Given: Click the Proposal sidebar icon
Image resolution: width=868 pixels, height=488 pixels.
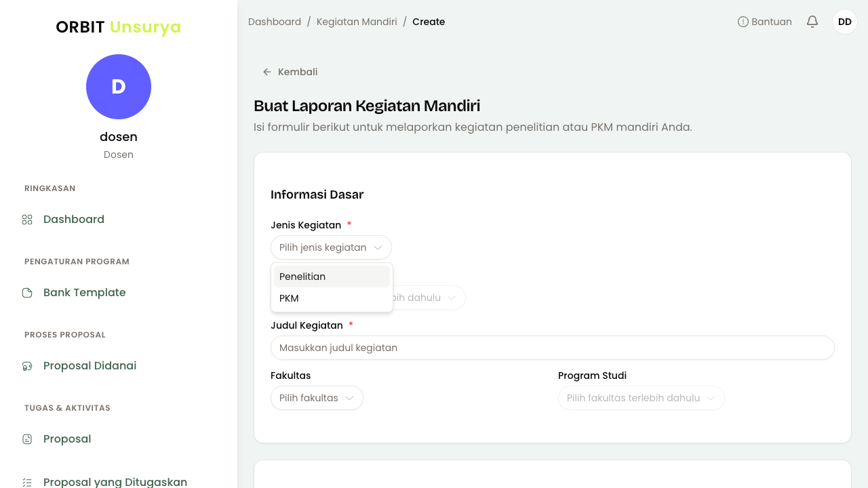Looking at the screenshot, I should pos(27,439).
